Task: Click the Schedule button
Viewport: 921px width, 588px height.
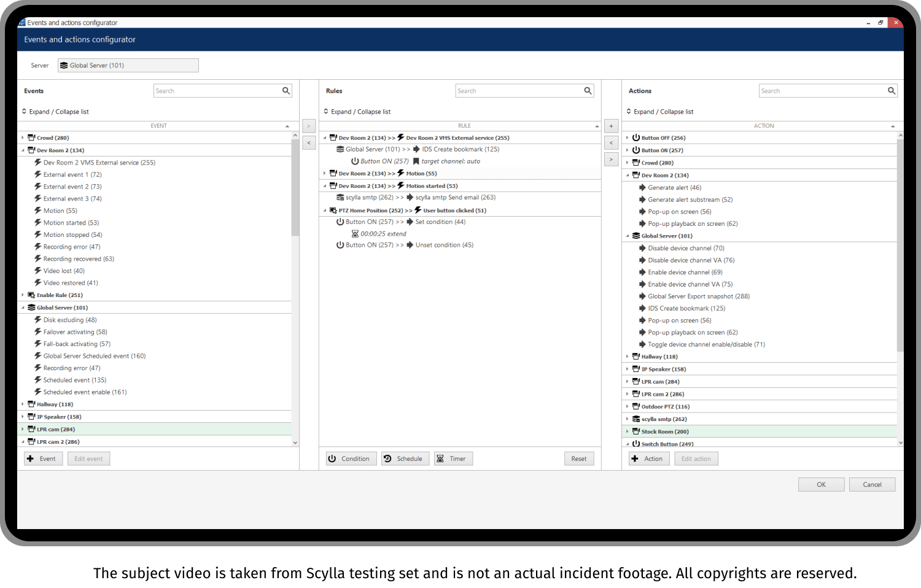Action: pos(405,458)
